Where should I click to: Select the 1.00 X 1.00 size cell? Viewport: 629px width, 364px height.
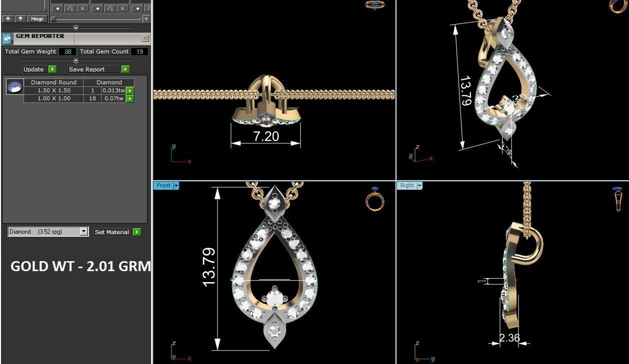click(53, 99)
